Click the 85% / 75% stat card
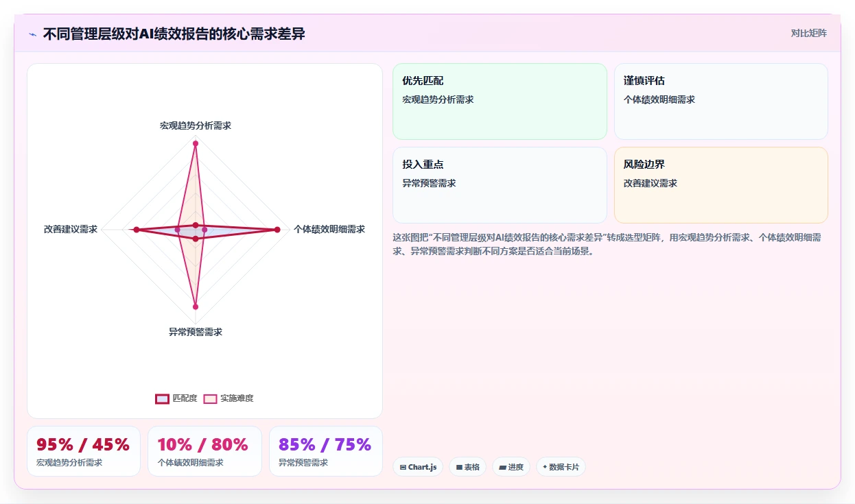 click(x=326, y=451)
